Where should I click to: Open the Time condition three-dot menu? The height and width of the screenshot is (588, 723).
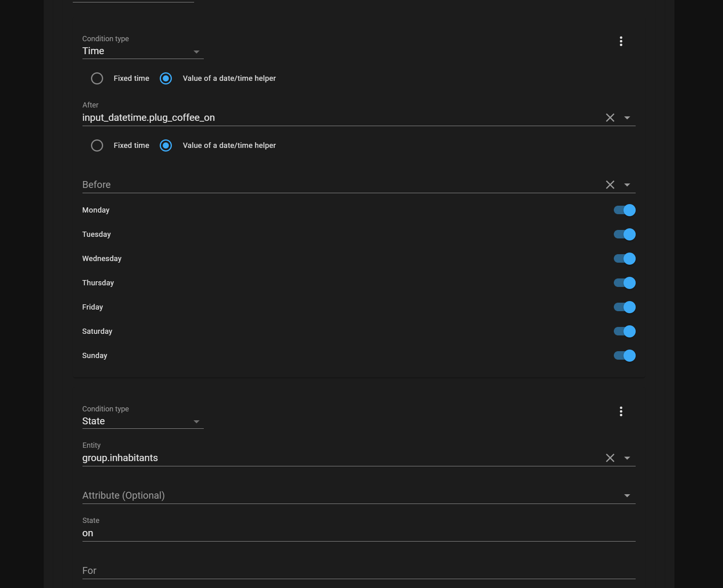(621, 41)
